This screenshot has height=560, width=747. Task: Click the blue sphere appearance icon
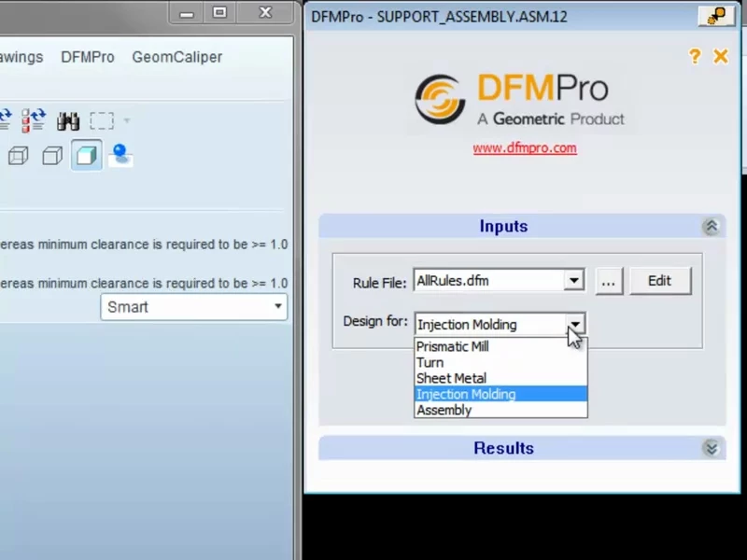(120, 155)
